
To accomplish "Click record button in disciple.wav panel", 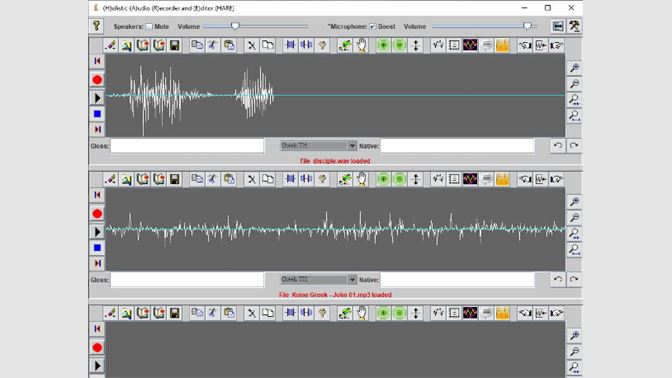I will click(x=97, y=80).
